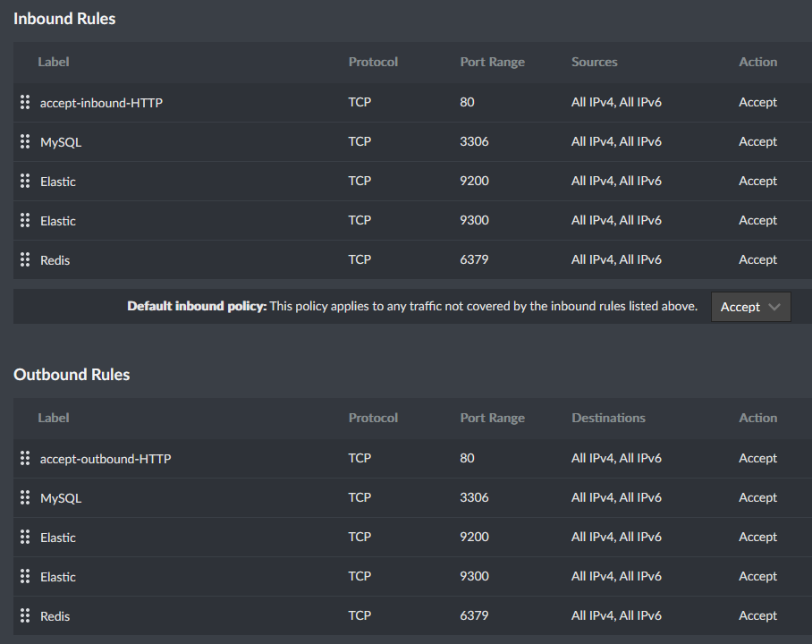Click the outbound Protocol column header
Image resolution: width=812 pixels, height=644 pixels.
373,418
